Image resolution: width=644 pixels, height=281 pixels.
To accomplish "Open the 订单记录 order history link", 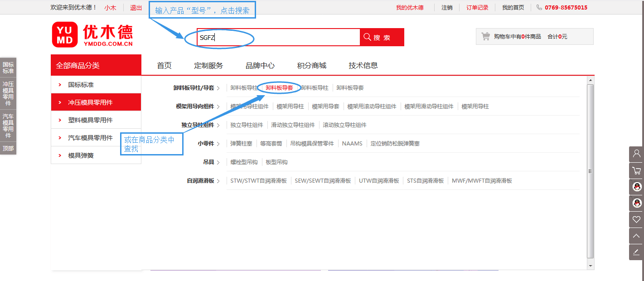I will click(477, 8).
